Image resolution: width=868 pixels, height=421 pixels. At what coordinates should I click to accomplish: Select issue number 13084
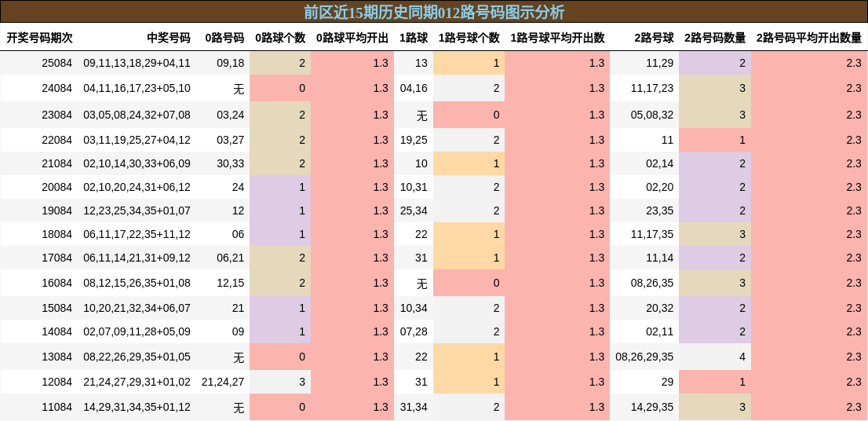point(57,357)
